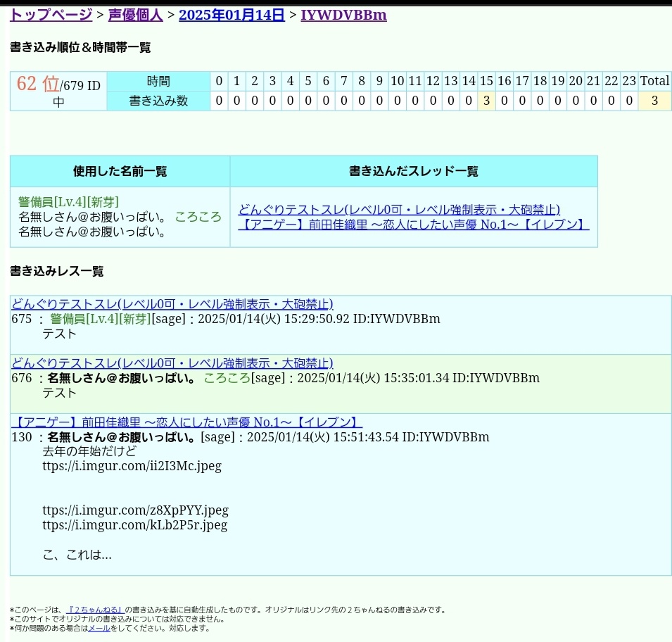Click the z8XpPYY.jpeg imgur URL text

coord(135,510)
